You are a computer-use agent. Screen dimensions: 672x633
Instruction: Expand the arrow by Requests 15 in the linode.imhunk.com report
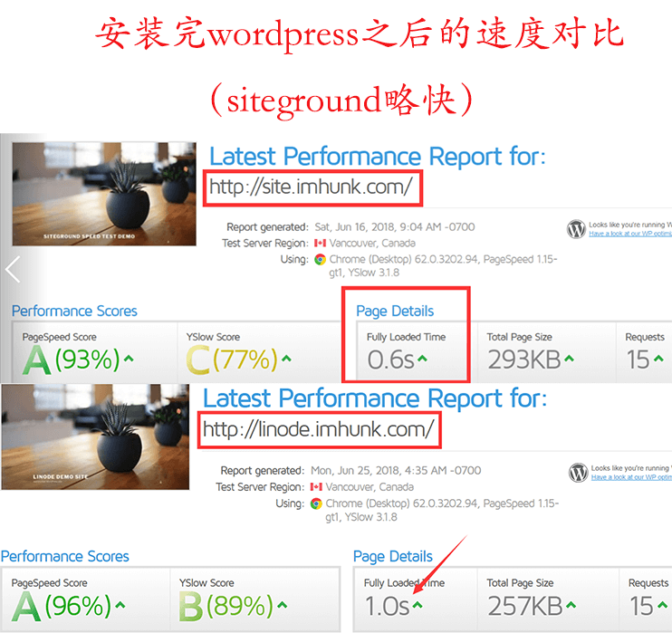click(663, 605)
